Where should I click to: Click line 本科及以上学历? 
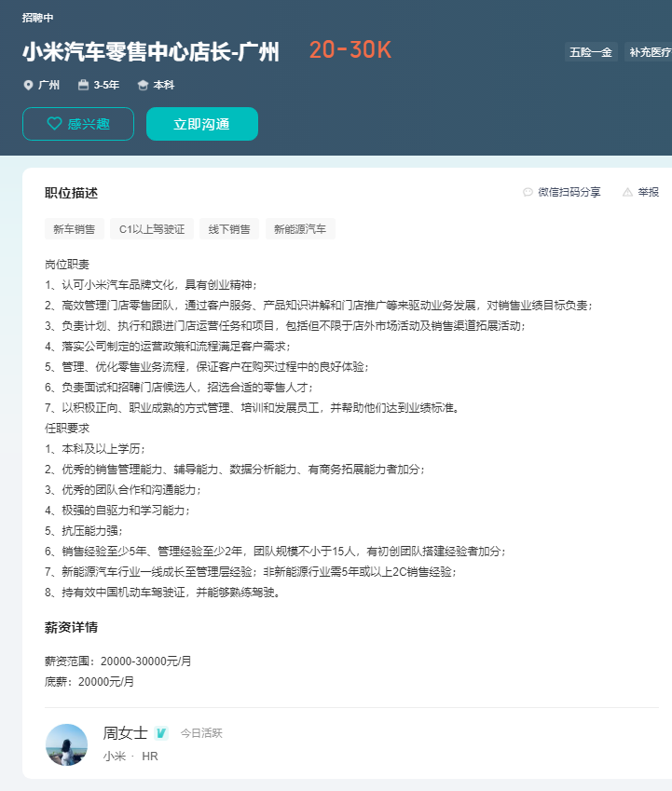click(x=95, y=448)
